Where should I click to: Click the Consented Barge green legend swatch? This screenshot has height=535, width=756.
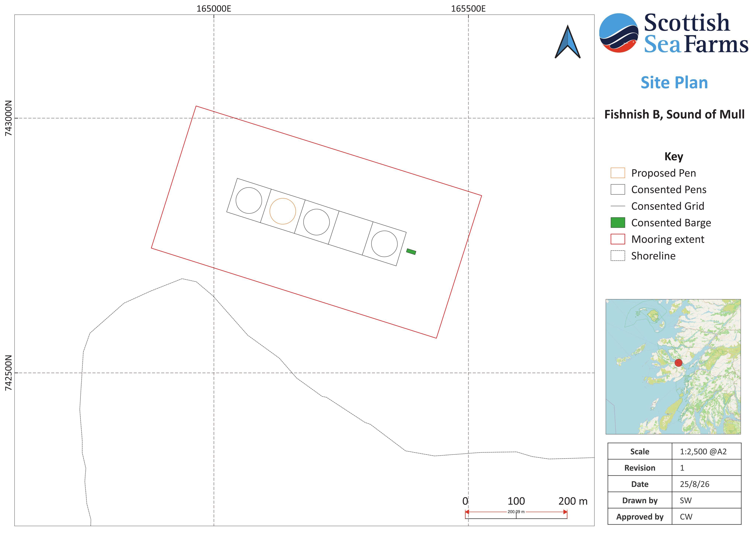(618, 223)
